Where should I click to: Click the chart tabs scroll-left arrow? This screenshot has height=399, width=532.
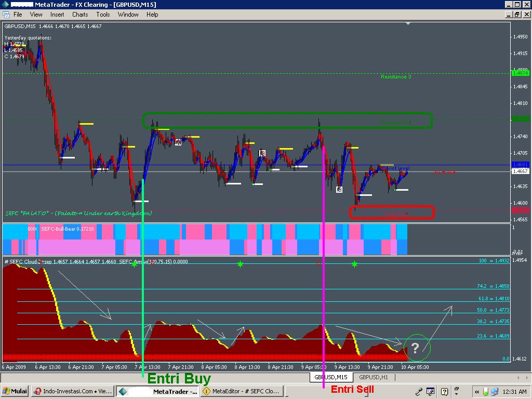coord(518,377)
